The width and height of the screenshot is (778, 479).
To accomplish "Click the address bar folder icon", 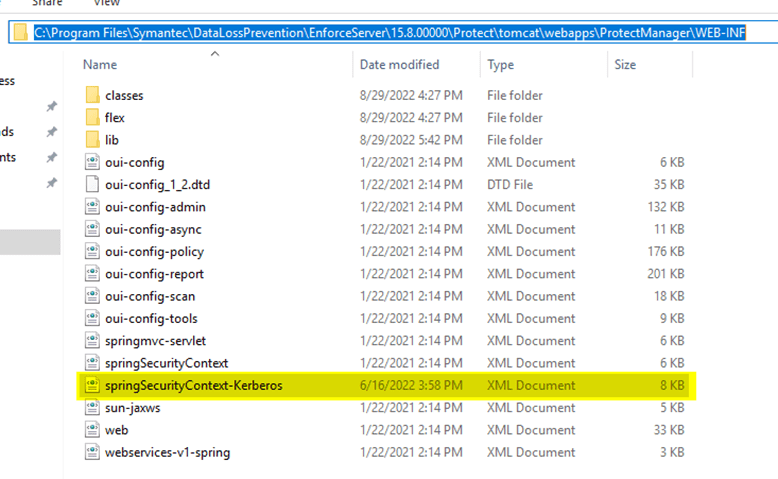I will point(20,33).
